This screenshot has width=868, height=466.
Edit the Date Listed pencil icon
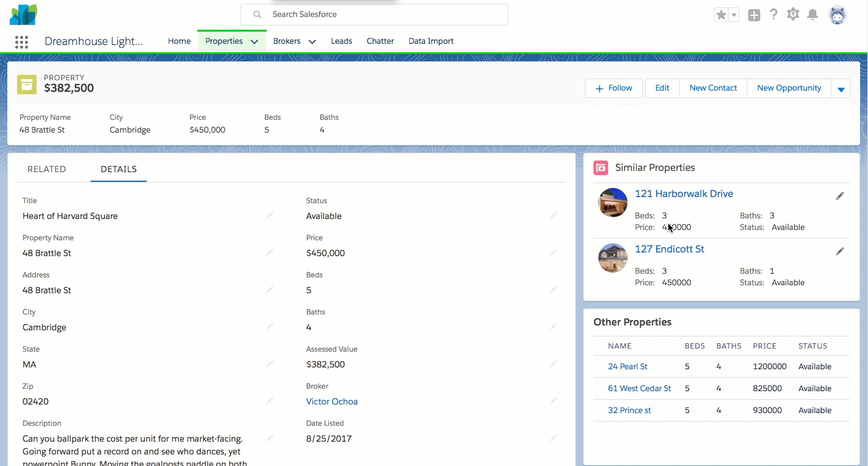pos(553,438)
